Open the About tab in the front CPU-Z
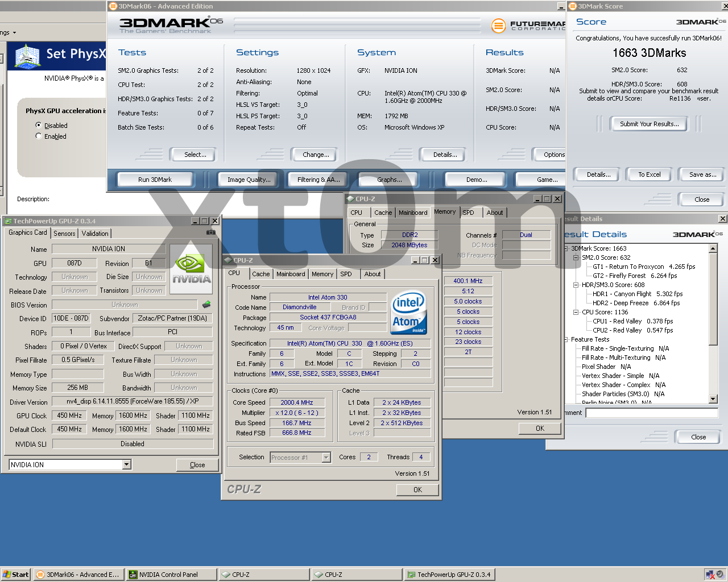The width and height of the screenshot is (728, 582). (x=373, y=274)
